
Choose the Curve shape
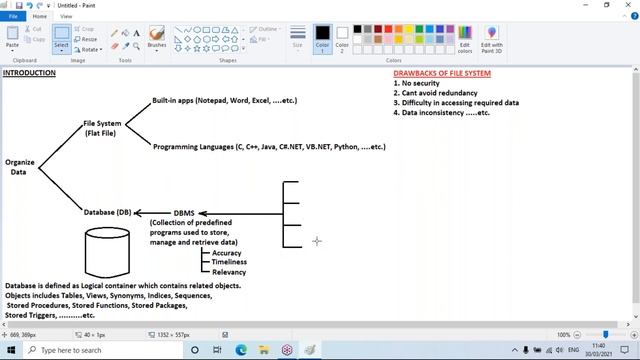pyautogui.click(x=187, y=30)
